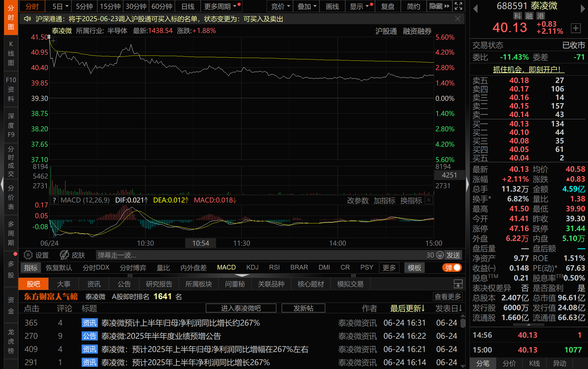Screen dimensions: 588x369
Task: Open the 皮肤 skin icon
Action: point(64,255)
